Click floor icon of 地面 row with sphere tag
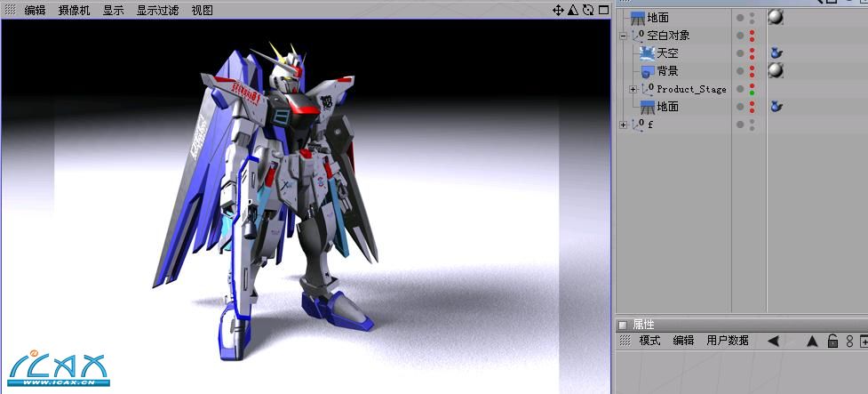 pyautogui.click(x=638, y=19)
